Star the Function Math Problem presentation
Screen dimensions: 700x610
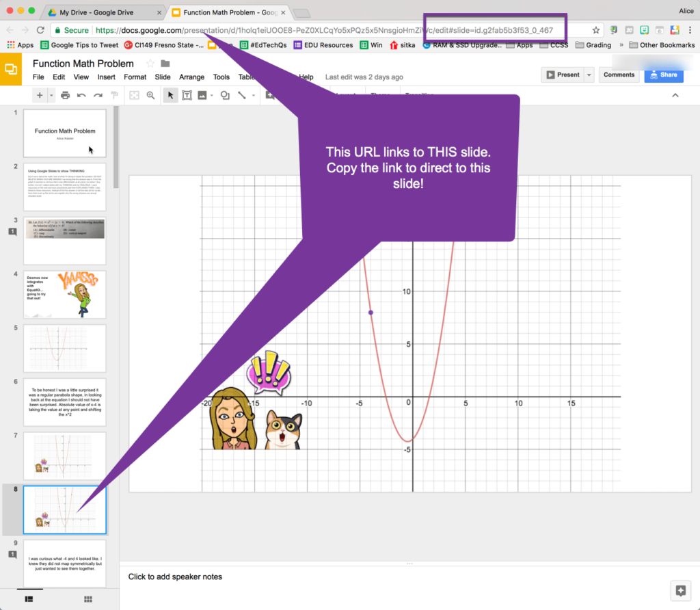coord(150,64)
